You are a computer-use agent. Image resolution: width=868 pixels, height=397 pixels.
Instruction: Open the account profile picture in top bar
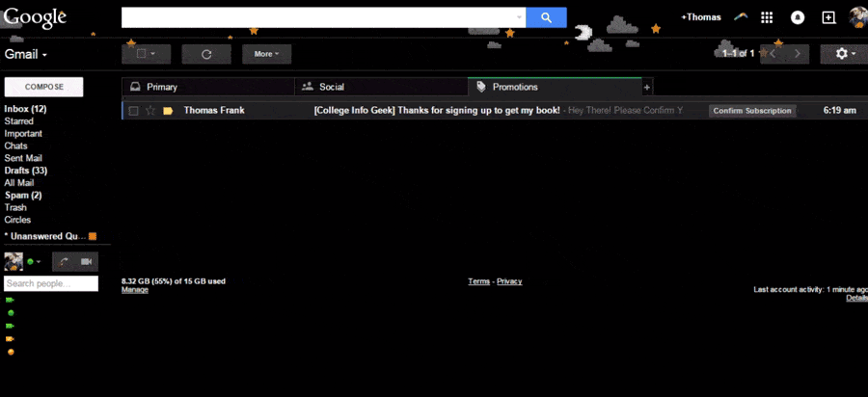coord(858,17)
